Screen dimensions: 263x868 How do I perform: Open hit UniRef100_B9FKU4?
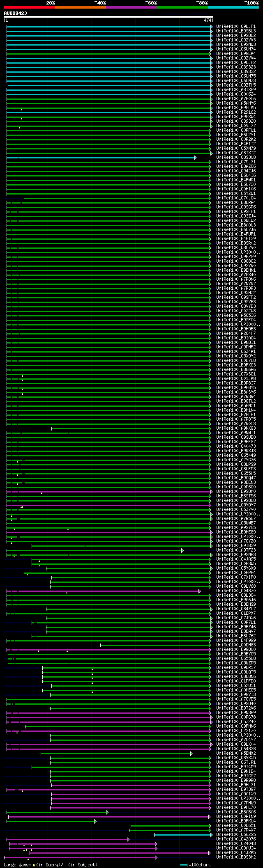pos(236,821)
